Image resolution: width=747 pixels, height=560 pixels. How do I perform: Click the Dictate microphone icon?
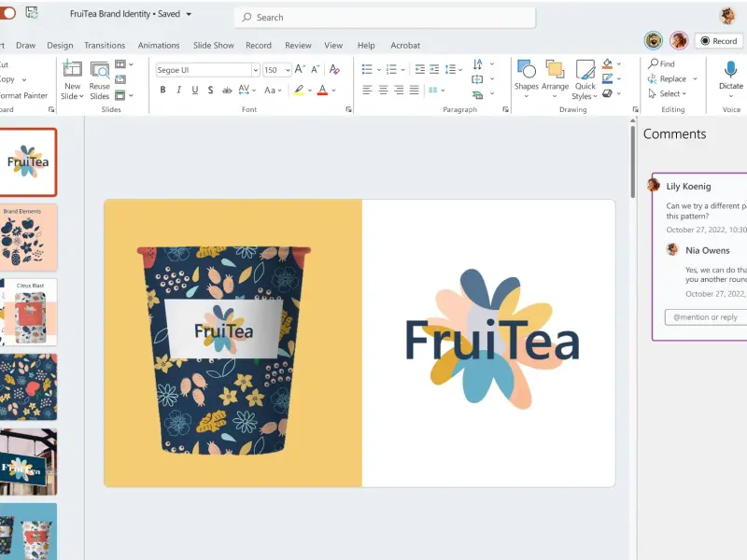point(731,69)
